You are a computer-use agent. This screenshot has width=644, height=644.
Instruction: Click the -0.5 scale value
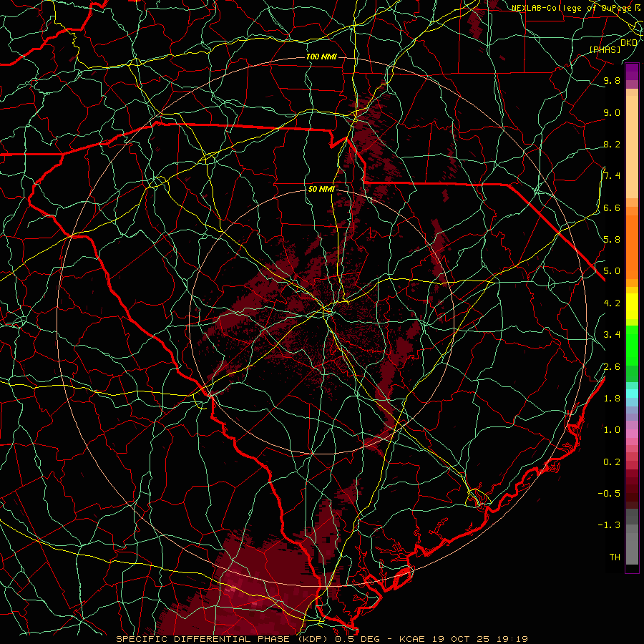(x=609, y=494)
